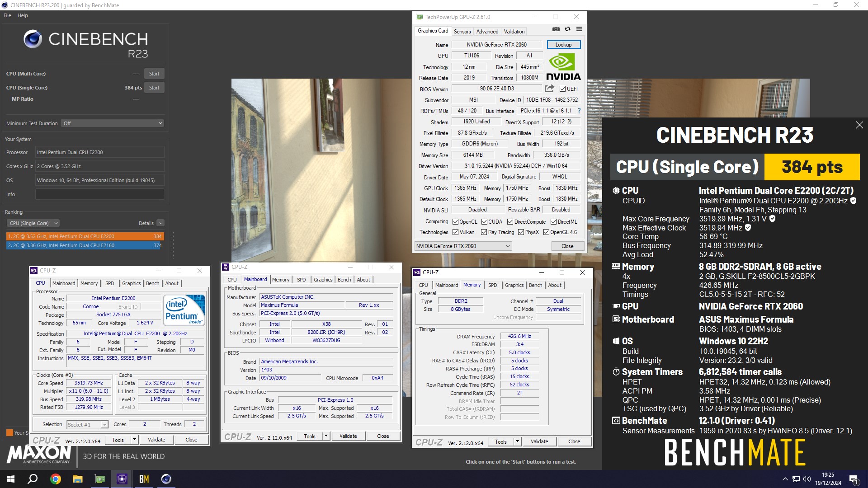Toggle the PhysX checkbox
868x488 pixels.
(x=521, y=232)
